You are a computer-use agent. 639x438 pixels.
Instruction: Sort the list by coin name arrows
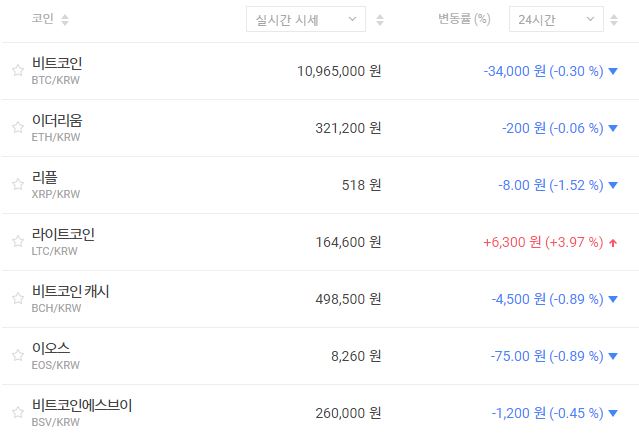point(65,20)
